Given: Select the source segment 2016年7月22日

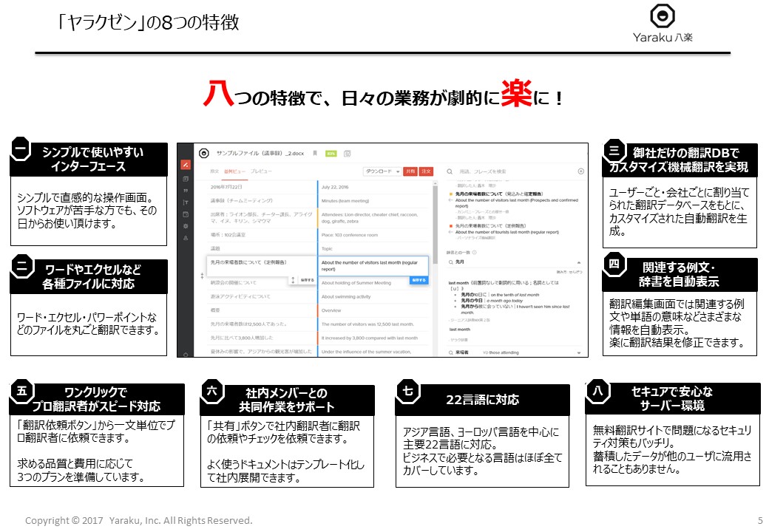Looking at the screenshot, I should point(226,187).
